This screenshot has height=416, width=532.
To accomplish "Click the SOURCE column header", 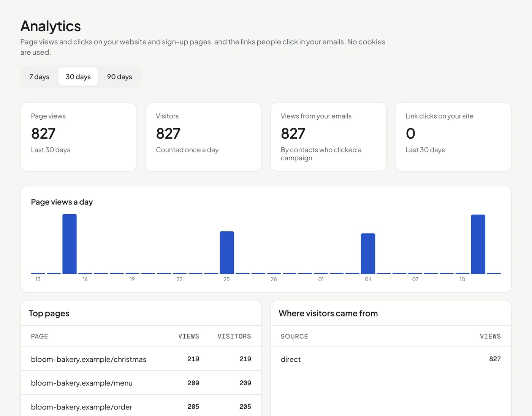I will [x=294, y=336].
